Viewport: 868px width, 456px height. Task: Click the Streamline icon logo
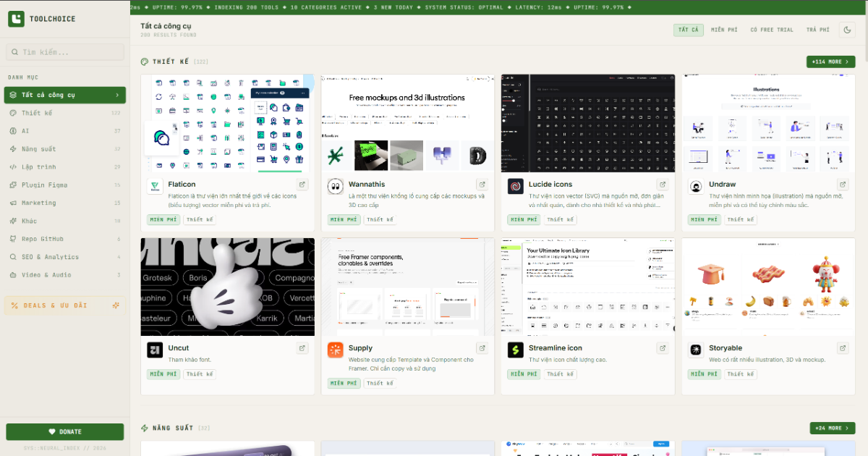point(516,350)
